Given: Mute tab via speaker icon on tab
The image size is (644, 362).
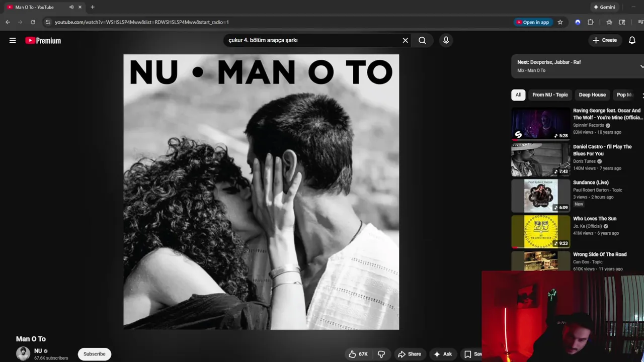Looking at the screenshot, I should [x=71, y=7].
